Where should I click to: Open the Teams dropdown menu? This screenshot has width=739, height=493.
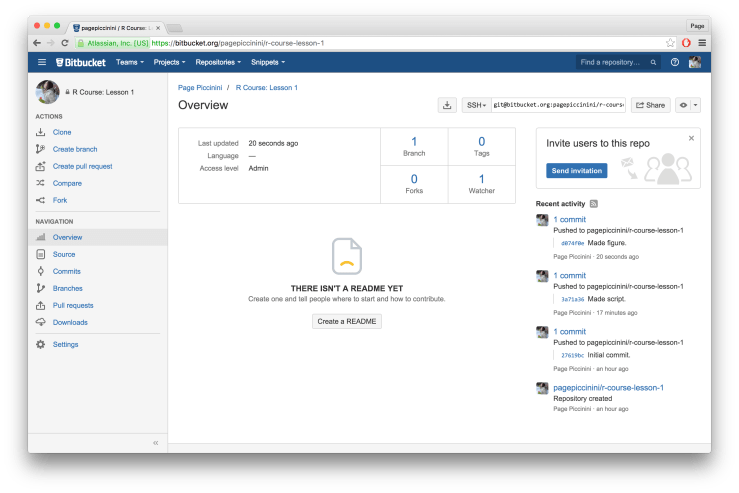click(130, 62)
